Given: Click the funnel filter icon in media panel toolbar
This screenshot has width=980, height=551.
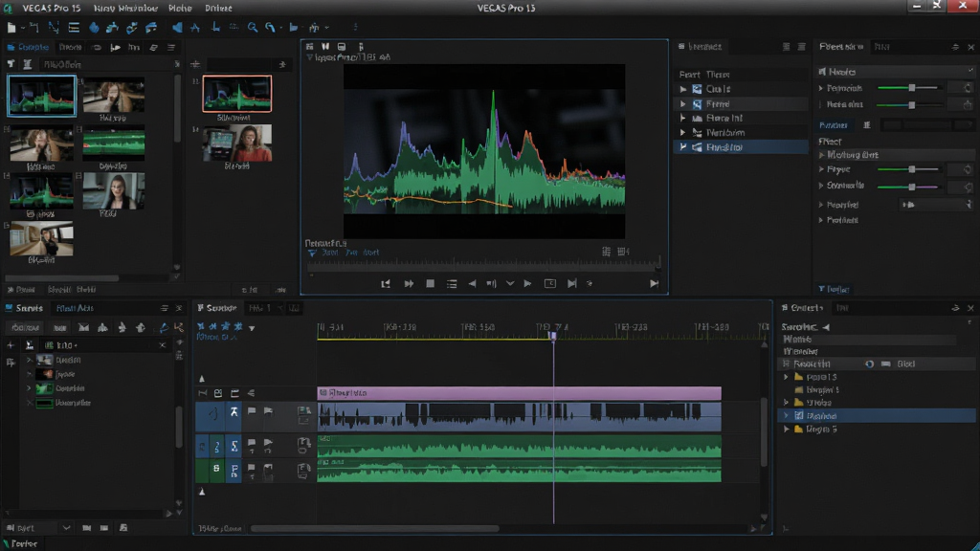Looking at the screenshot, I should (x=11, y=64).
